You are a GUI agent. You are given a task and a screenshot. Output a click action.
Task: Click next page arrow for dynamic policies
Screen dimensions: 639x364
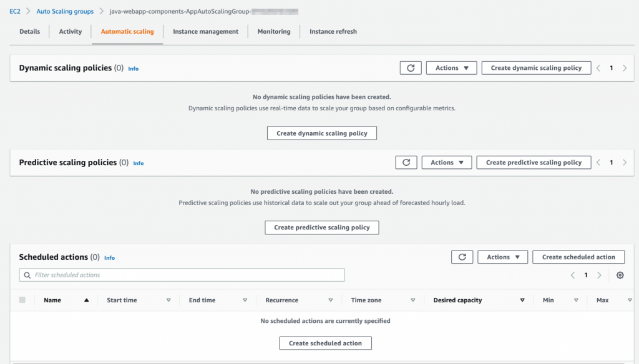[625, 67]
